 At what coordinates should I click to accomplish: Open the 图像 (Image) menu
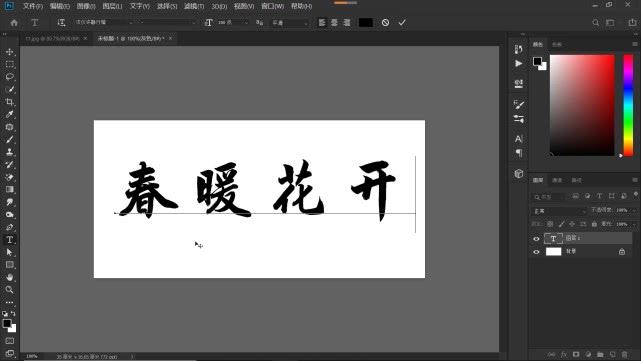click(x=86, y=6)
